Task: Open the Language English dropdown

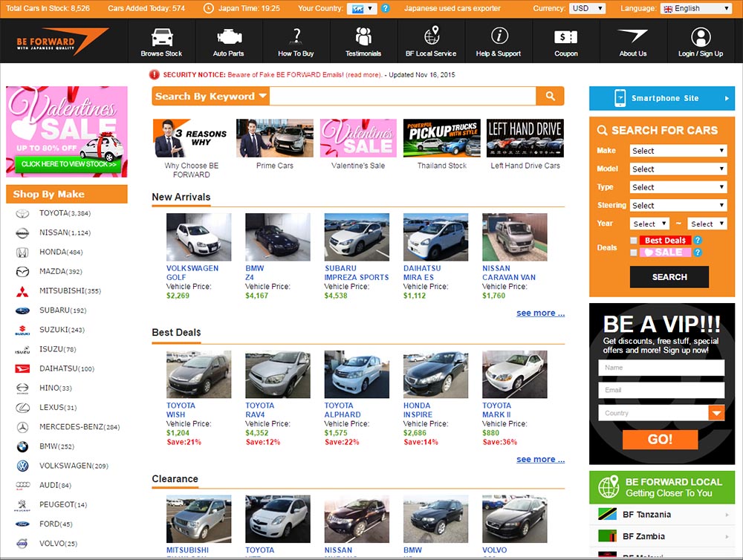Action: [x=696, y=8]
